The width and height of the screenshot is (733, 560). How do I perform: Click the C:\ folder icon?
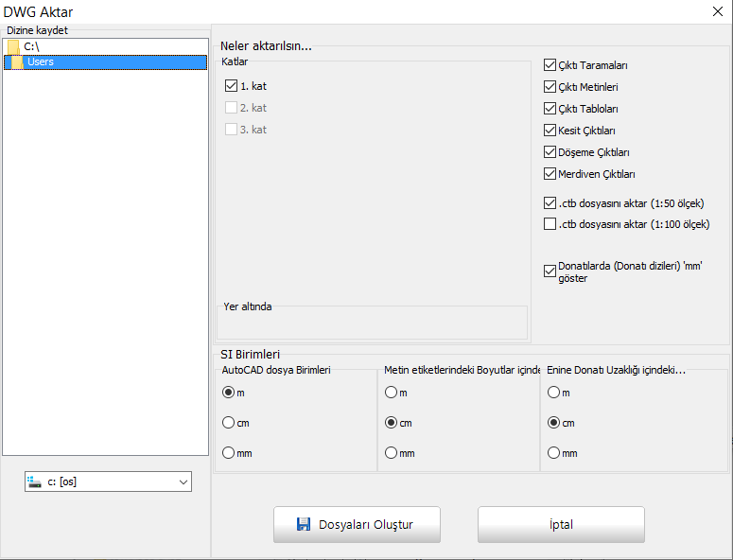tap(13, 46)
